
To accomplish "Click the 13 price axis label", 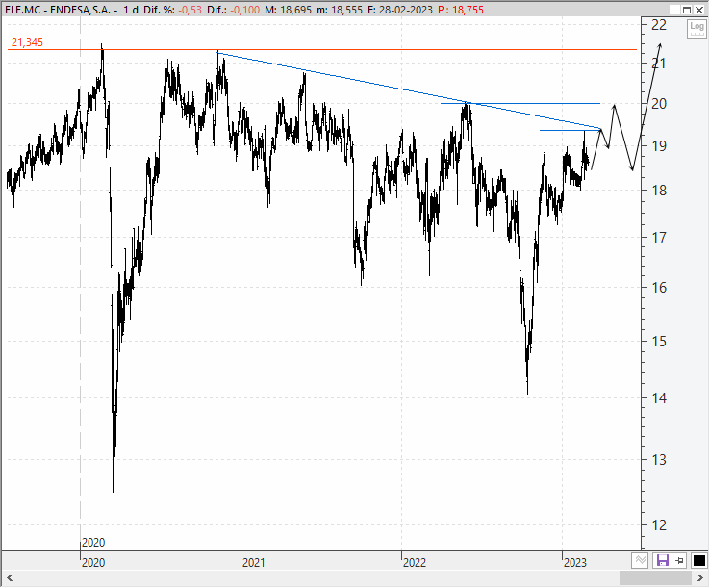I will point(659,460).
